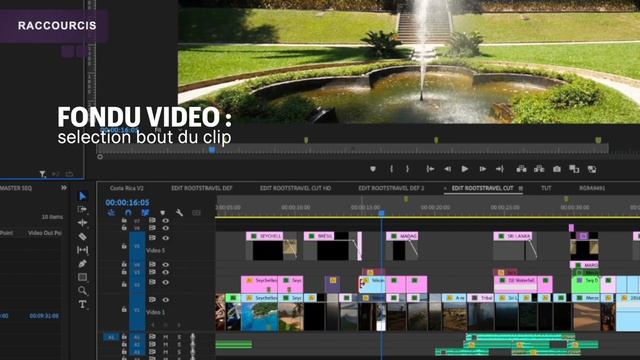Enable voice-over record on A1 microphone

[x=192, y=338]
